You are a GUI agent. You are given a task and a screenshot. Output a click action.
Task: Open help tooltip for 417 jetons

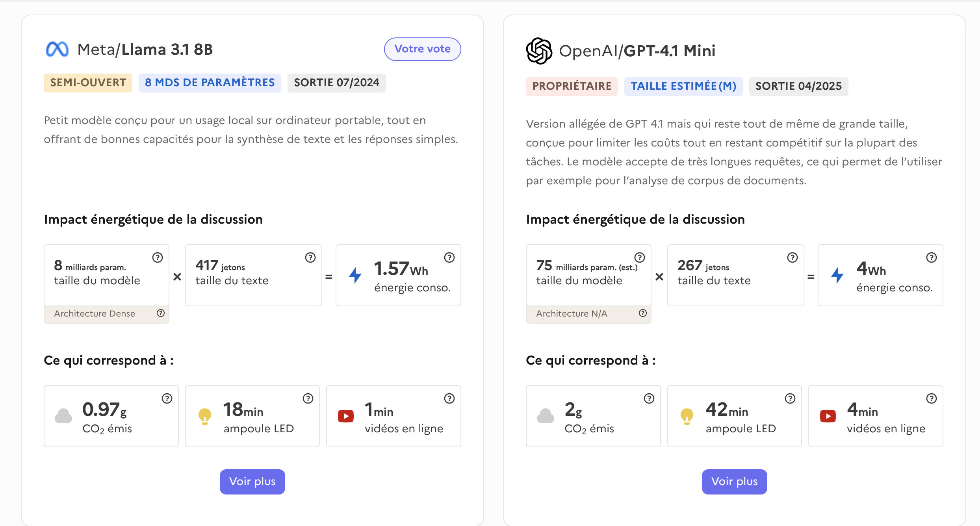click(x=310, y=257)
